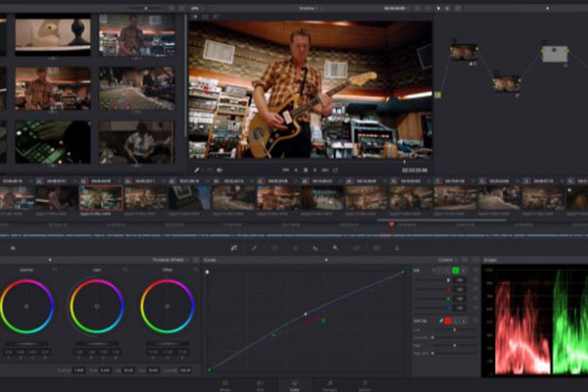The height and width of the screenshot is (392, 588).
Task: Adjust the Gain master wheel slider
Action: click(97, 343)
